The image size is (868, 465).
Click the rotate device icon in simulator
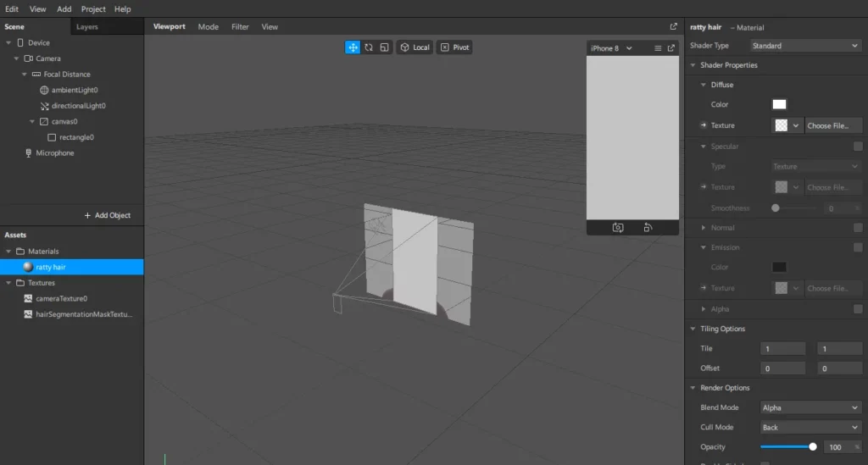click(648, 228)
